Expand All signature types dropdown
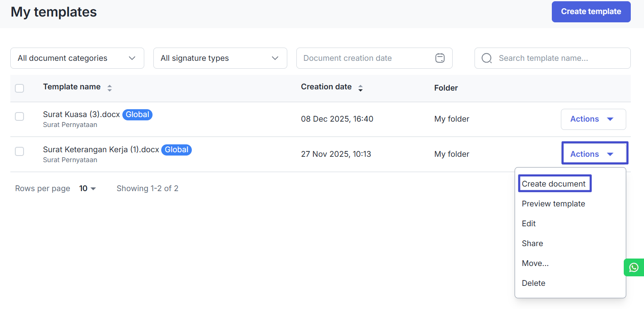The width and height of the screenshot is (644, 309). tap(220, 58)
